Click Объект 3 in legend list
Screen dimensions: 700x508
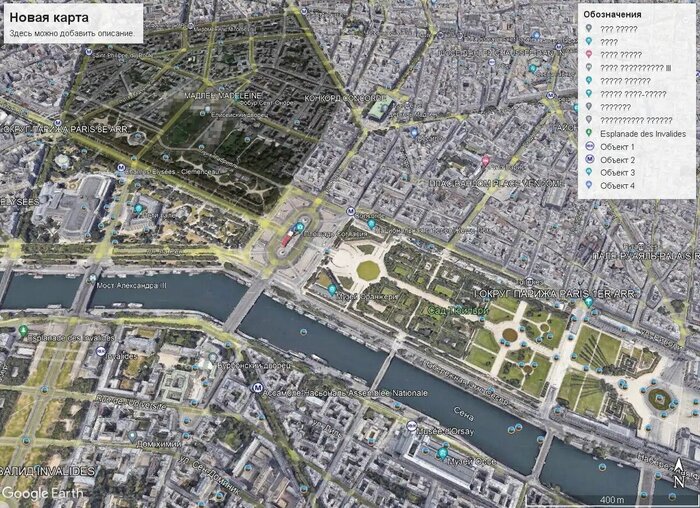pyautogui.click(x=617, y=173)
